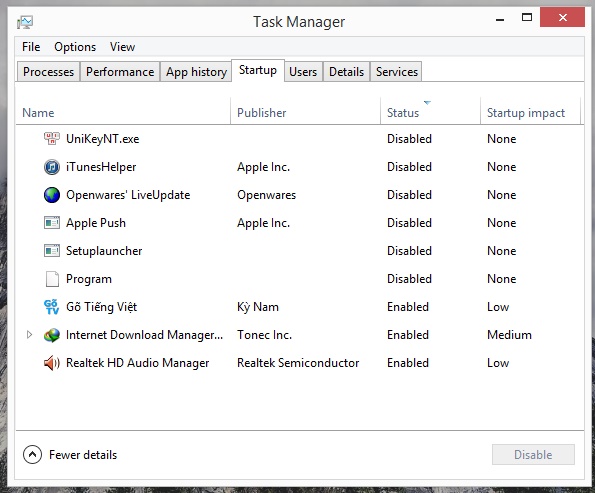Click the iTunesHelper icon
595x493 pixels.
tap(52, 167)
